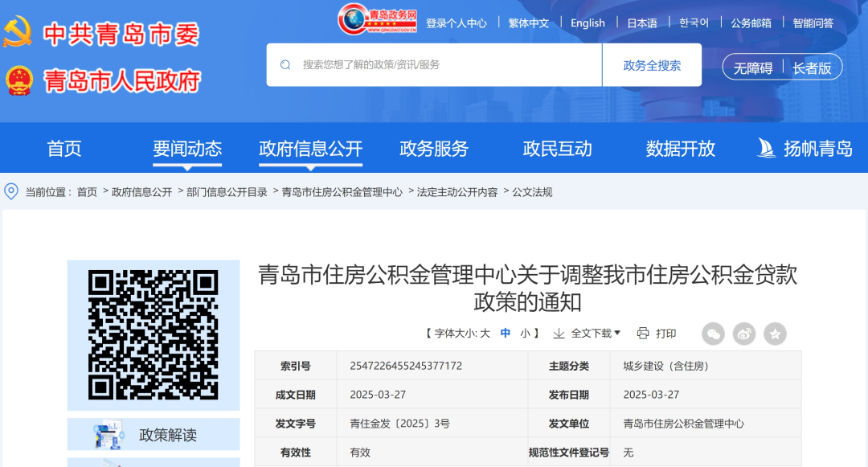
Task: Open the 政府信息公开 navigation tab
Action: pyautogui.click(x=310, y=148)
